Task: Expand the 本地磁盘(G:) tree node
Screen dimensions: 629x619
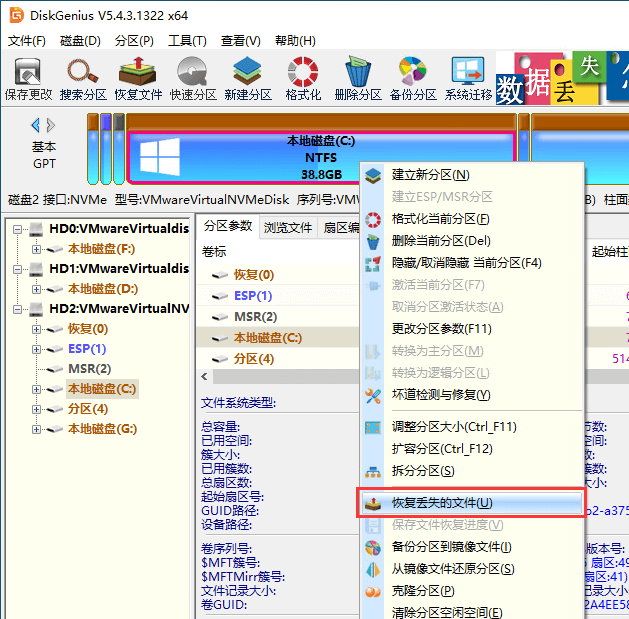Action: 37,429
